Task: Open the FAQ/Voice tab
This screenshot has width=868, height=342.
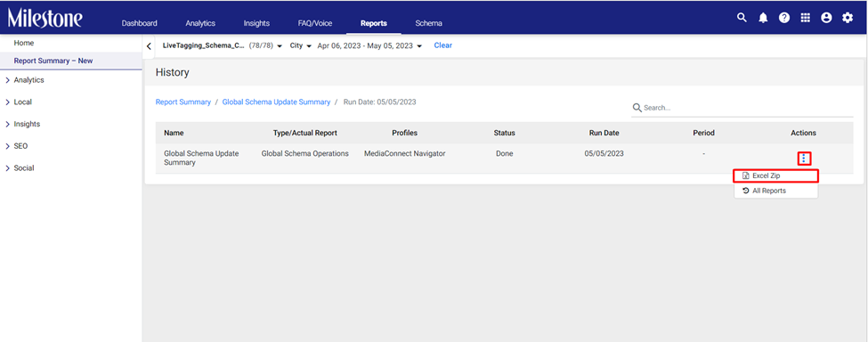Action: tap(315, 23)
